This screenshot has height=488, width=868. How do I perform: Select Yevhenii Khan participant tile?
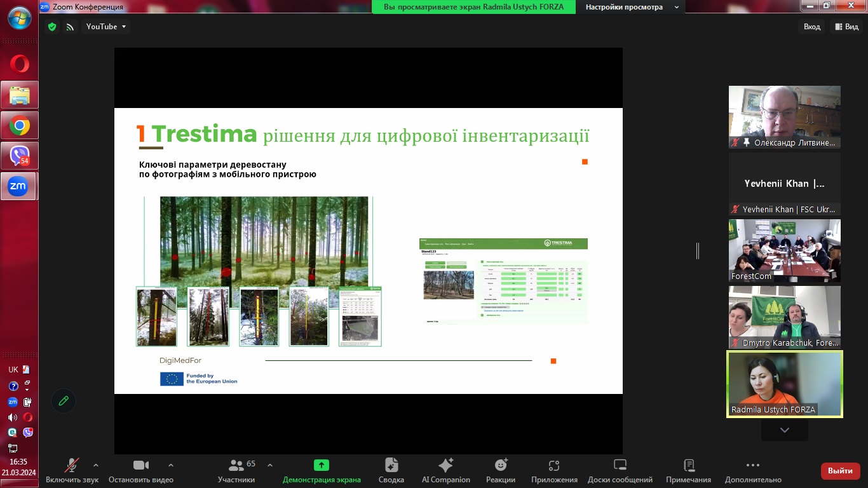pyautogui.click(x=785, y=184)
